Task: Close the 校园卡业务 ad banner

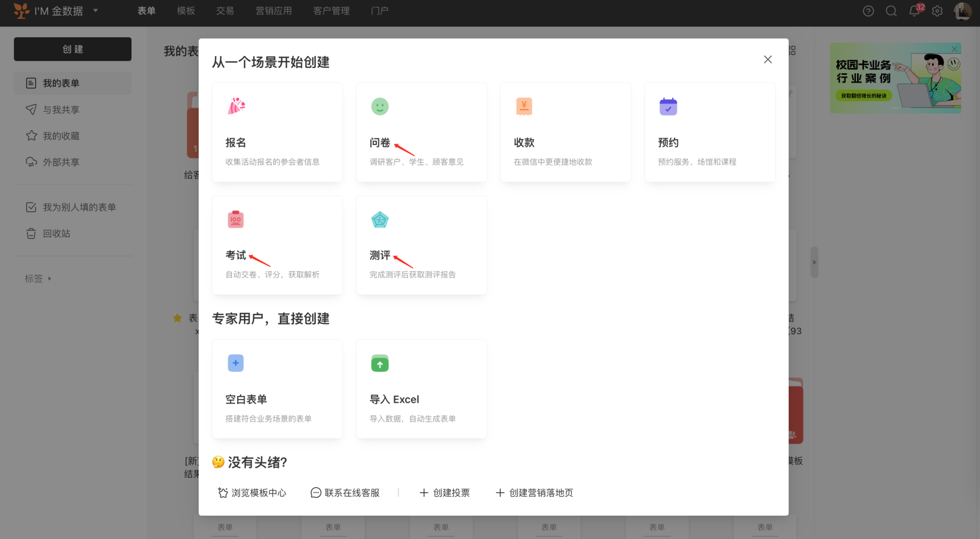Action: coord(955,49)
